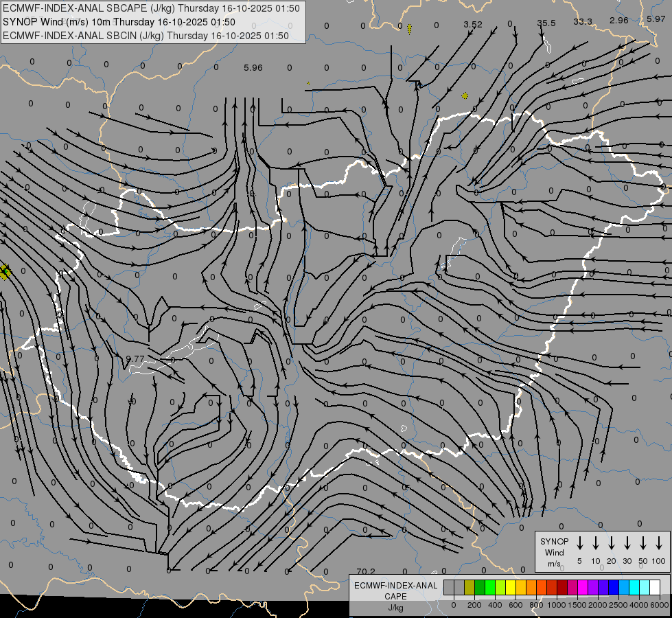Screen dimensions: 672x618
Task: Click the 10 m/s wind arrow in legend
Action: click(595, 543)
